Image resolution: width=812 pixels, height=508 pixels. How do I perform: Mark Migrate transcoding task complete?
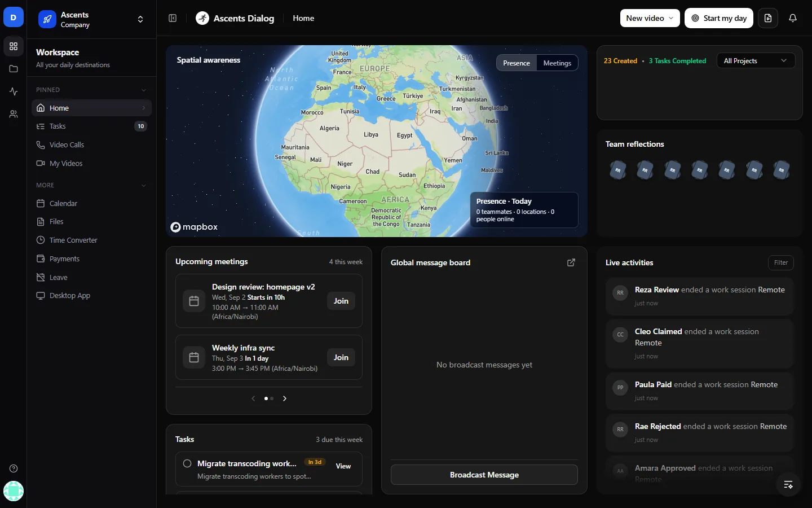pyautogui.click(x=187, y=463)
